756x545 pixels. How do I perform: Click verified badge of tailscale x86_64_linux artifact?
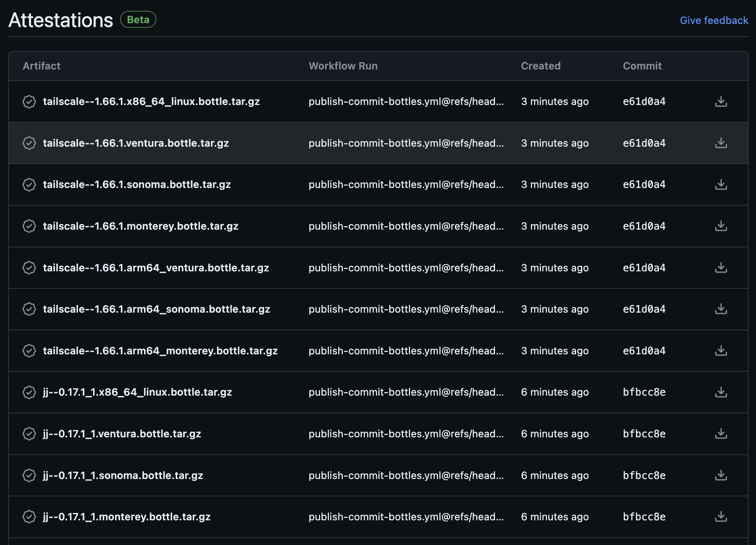pos(29,102)
